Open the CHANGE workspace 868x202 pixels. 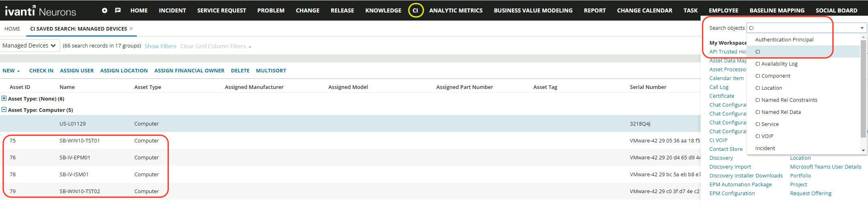click(307, 10)
